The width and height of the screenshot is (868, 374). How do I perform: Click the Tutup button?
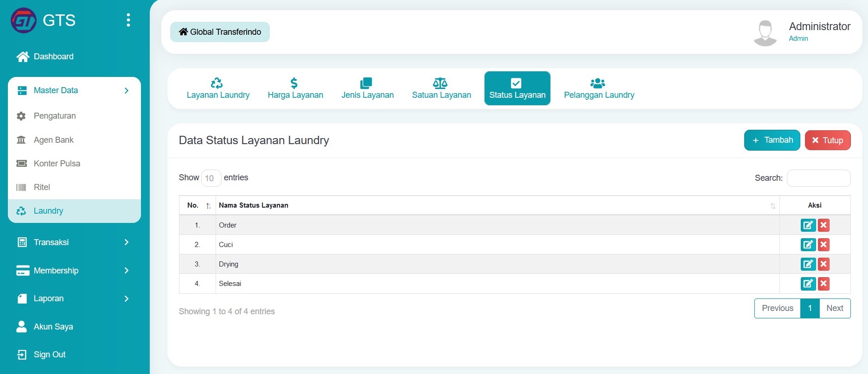pyautogui.click(x=828, y=140)
